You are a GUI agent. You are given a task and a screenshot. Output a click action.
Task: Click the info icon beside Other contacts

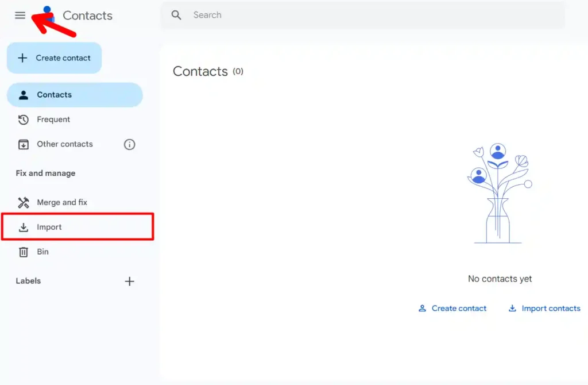point(129,144)
